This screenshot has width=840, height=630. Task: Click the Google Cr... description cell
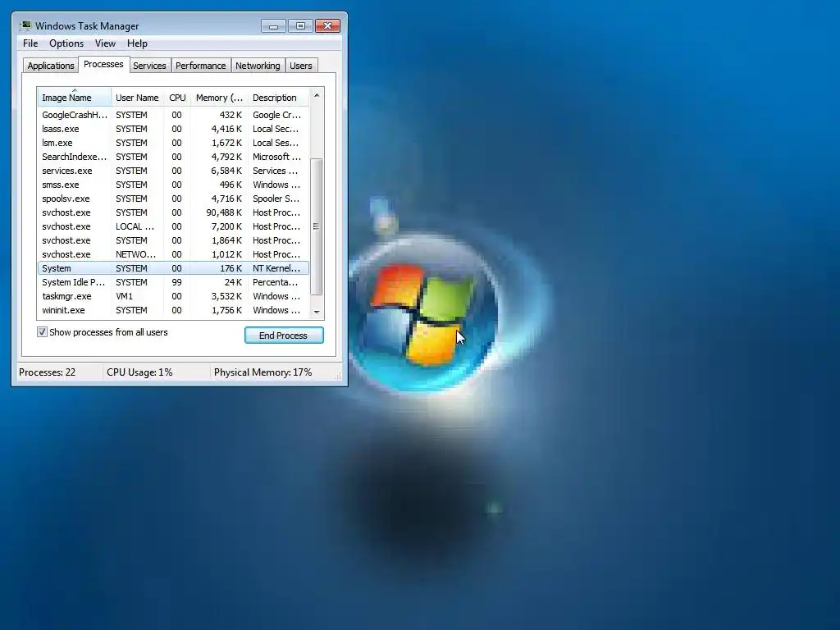277,115
